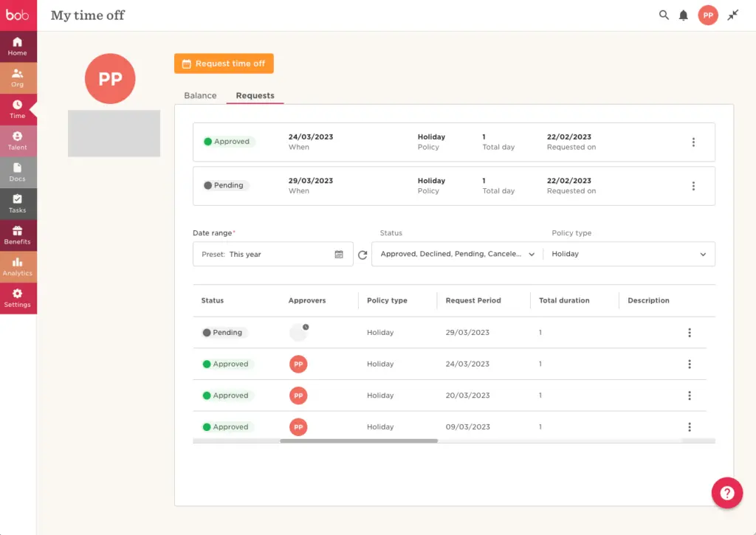Open row menu for Pending 29/03/2023 table row
Viewport: 756px width, 535px height.
click(x=690, y=333)
